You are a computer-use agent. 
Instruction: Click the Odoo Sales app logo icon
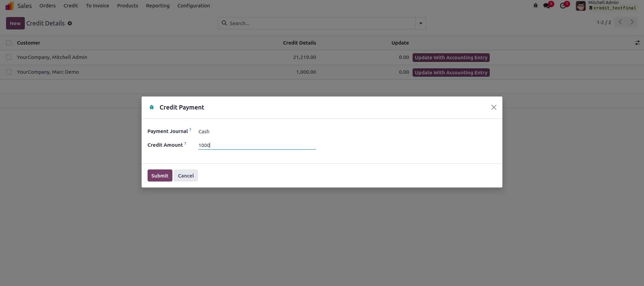point(10,6)
